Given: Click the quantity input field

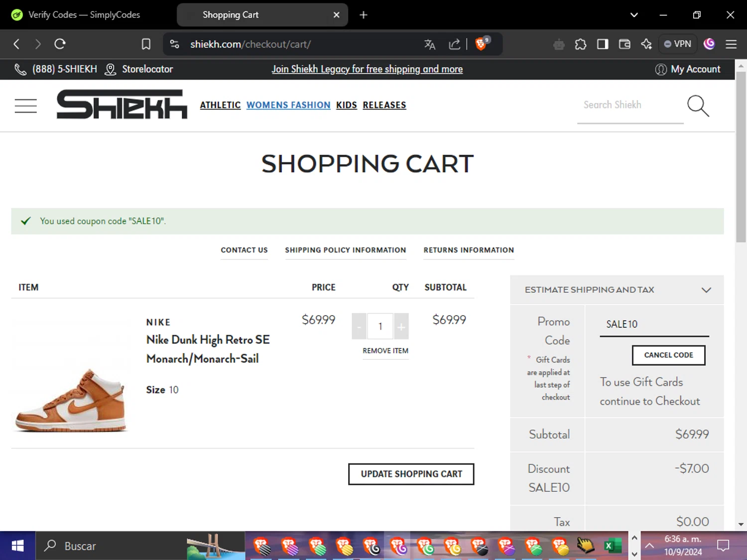Looking at the screenshot, I should pos(380,327).
